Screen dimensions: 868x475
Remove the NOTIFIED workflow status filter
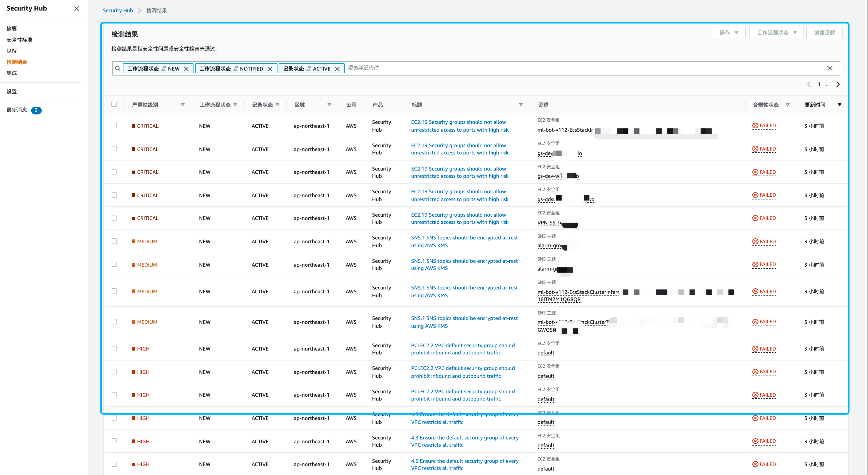(270, 69)
